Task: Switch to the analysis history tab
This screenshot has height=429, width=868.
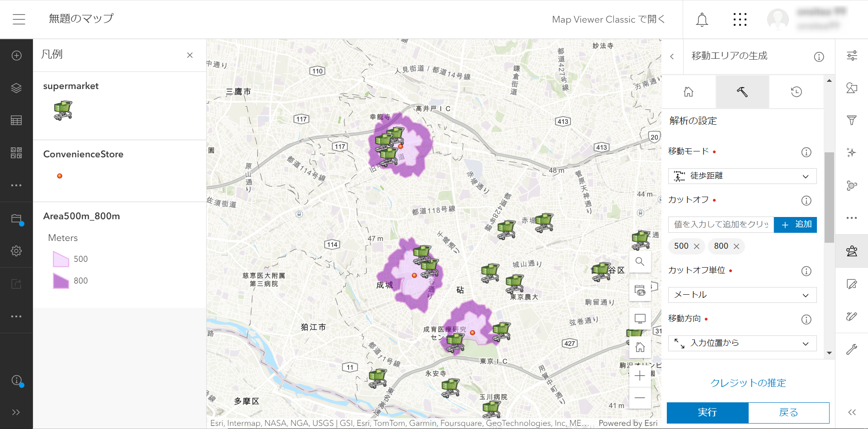Action: [796, 92]
